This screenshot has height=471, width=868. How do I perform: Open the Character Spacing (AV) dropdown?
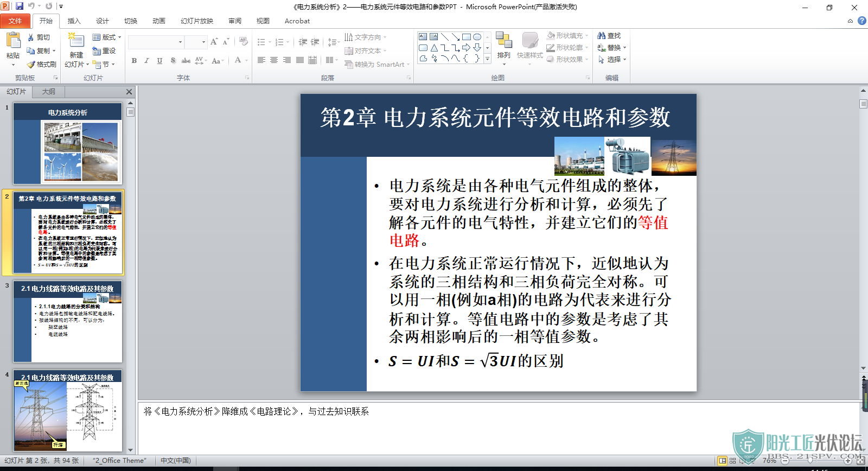coord(201,61)
